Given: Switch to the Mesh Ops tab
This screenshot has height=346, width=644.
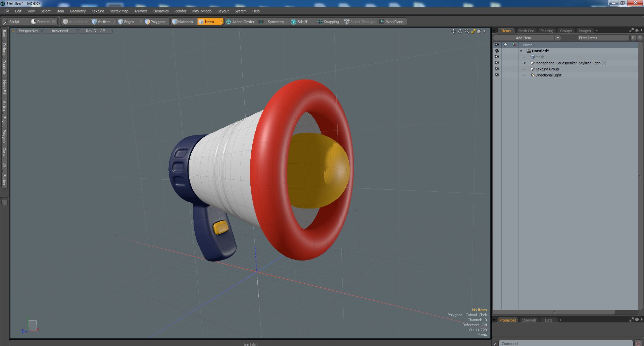Looking at the screenshot, I should [526, 31].
